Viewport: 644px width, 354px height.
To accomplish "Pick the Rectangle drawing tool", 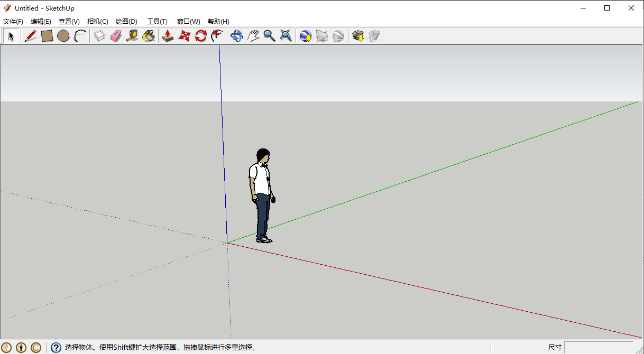I will click(x=47, y=36).
